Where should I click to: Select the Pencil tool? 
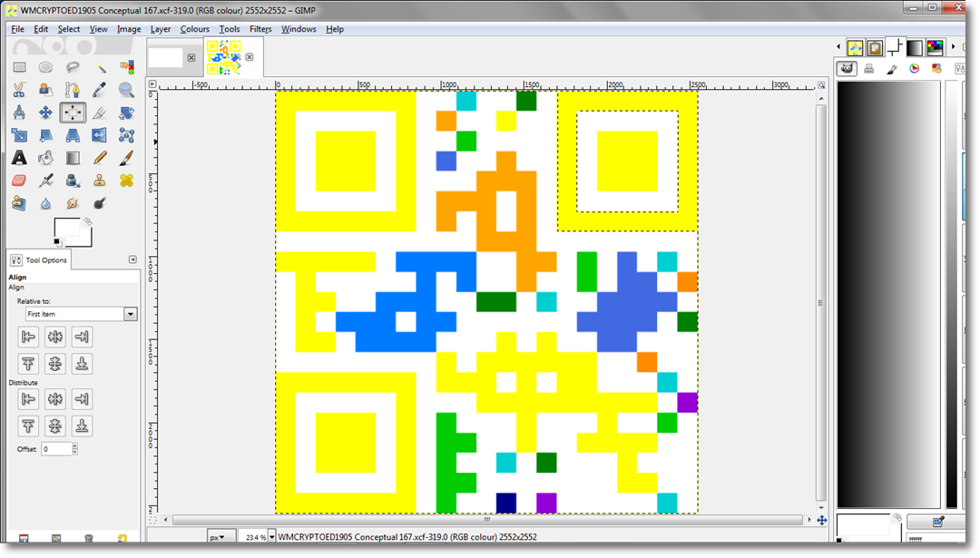(x=100, y=158)
